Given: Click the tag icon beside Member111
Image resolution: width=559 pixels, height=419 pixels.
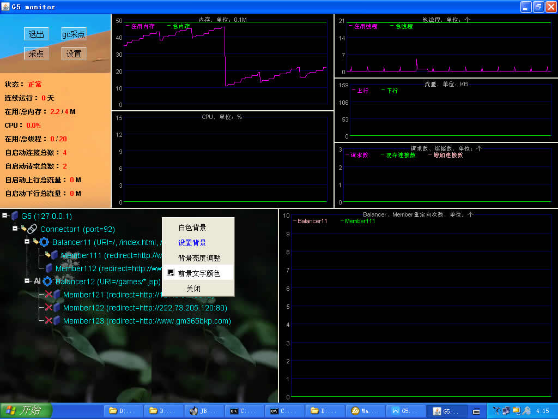Looking at the screenshot, I should [x=47, y=254].
